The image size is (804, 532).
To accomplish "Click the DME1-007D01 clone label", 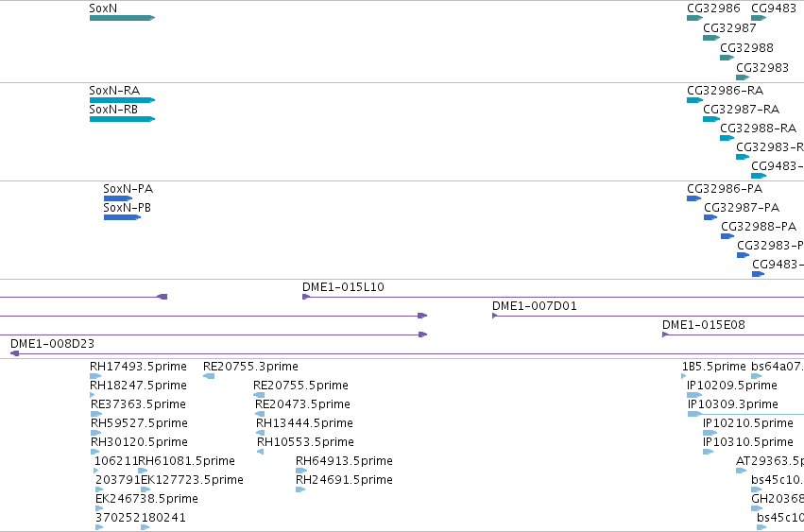I will (535, 306).
